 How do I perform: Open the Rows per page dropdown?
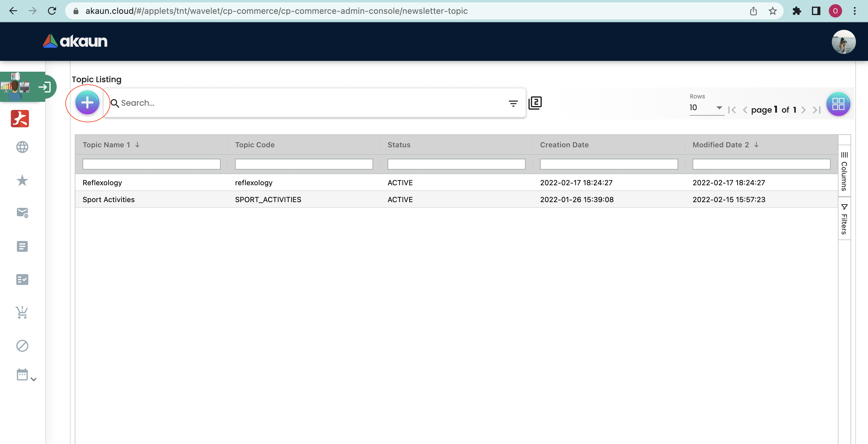point(706,108)
